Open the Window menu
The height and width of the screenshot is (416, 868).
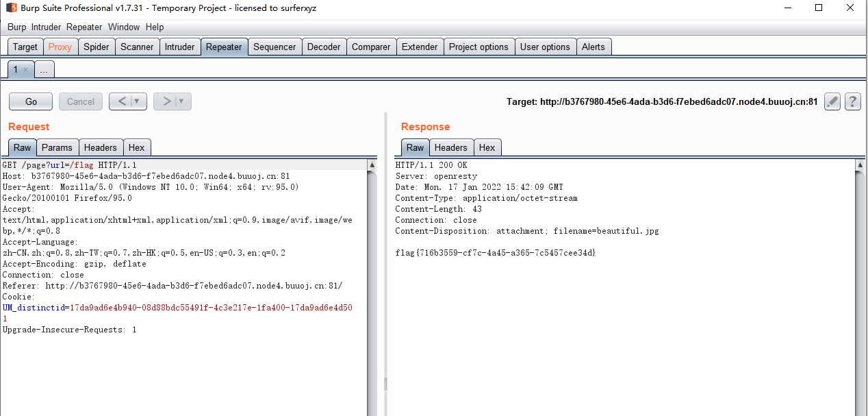(x=124, y=27)
